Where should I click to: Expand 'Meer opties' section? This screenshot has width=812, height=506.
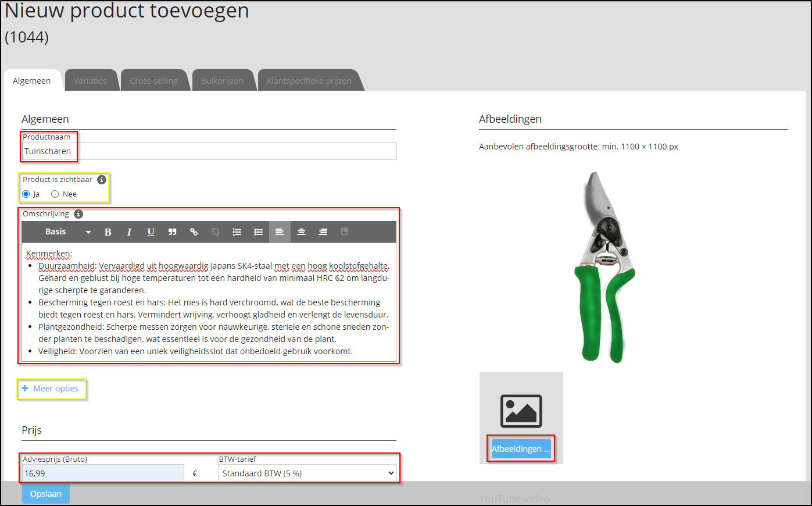(x=52, y=388)
